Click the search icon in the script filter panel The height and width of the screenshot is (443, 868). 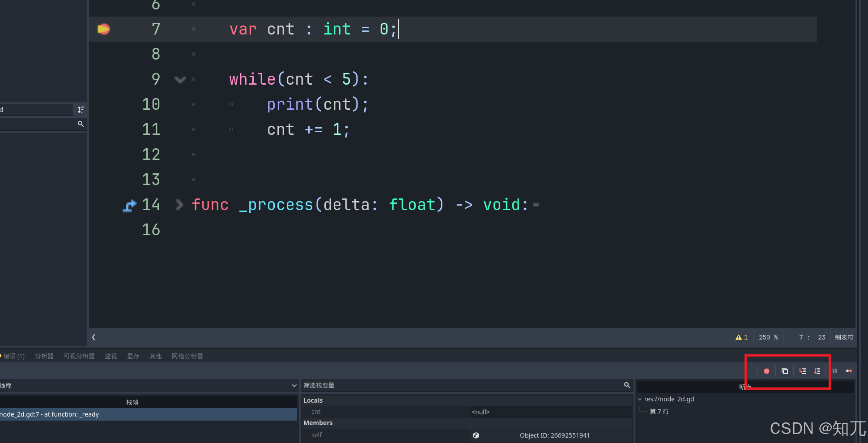click(81, 124)
